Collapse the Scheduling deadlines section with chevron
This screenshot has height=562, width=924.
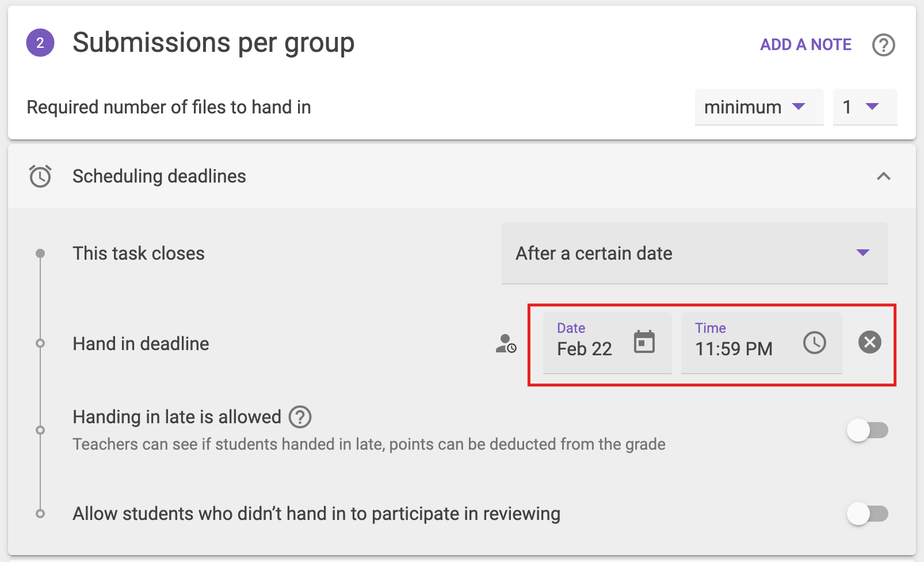[883, 176]
